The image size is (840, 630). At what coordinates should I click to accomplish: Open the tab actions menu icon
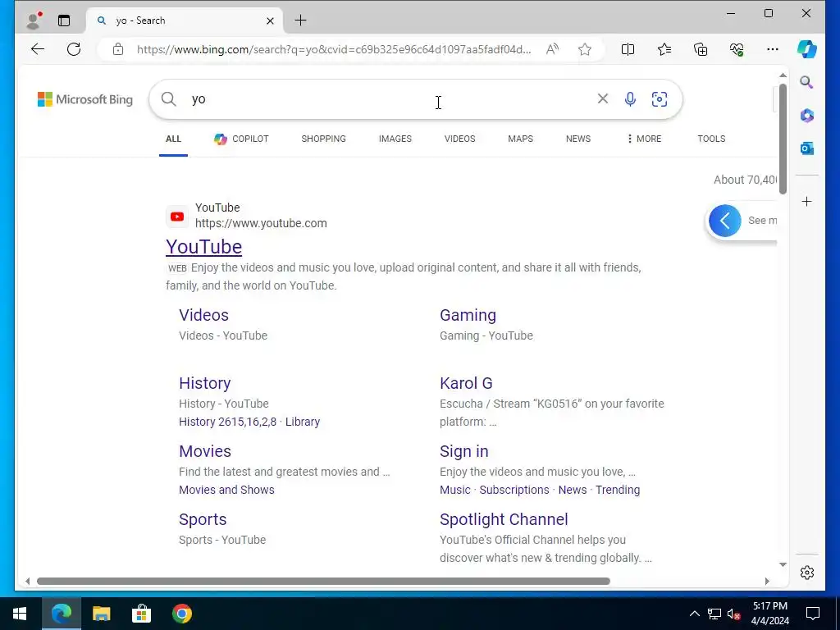click(64, 21)
